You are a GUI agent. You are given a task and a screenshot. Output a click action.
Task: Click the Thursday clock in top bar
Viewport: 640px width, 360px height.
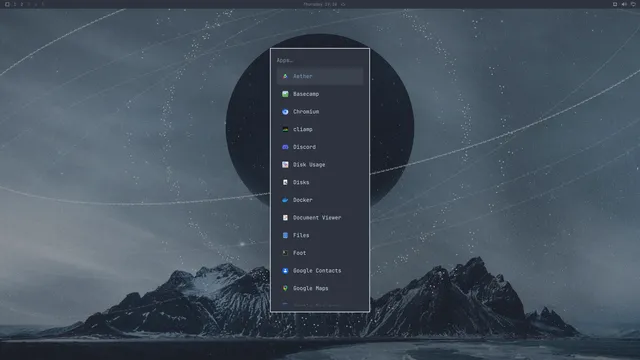[320, 4]
